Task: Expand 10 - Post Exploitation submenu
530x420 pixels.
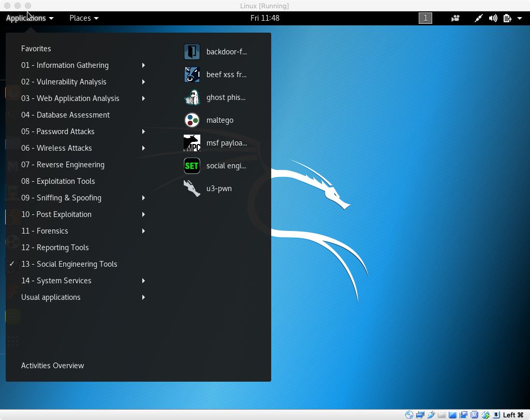Action: point(83,214)
